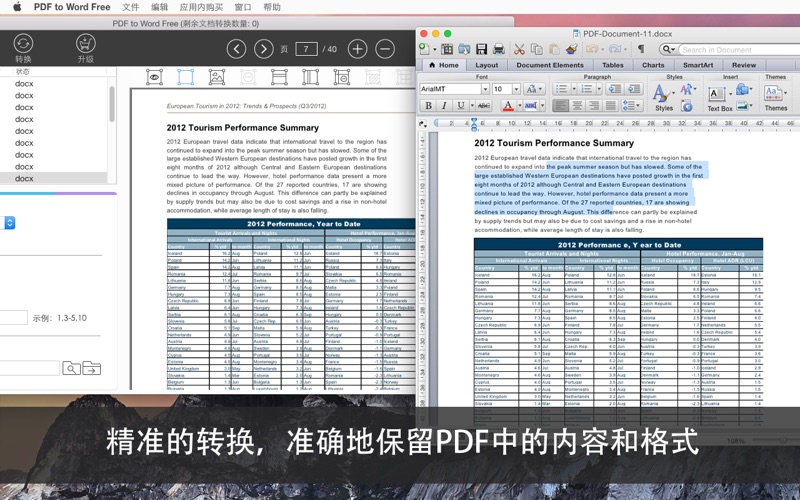Open font color dropdown arrow
This screenshot has height=500, width=800.
519,106
